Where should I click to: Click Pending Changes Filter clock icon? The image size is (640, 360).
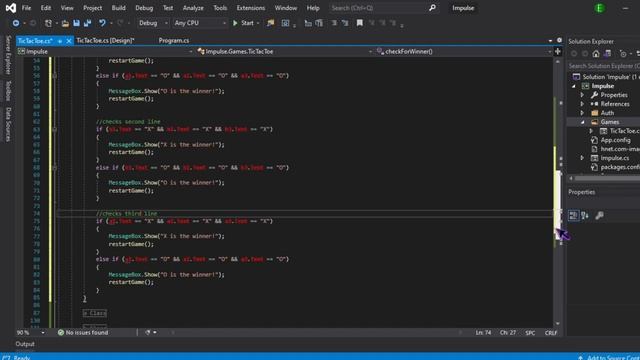[623, 54]
